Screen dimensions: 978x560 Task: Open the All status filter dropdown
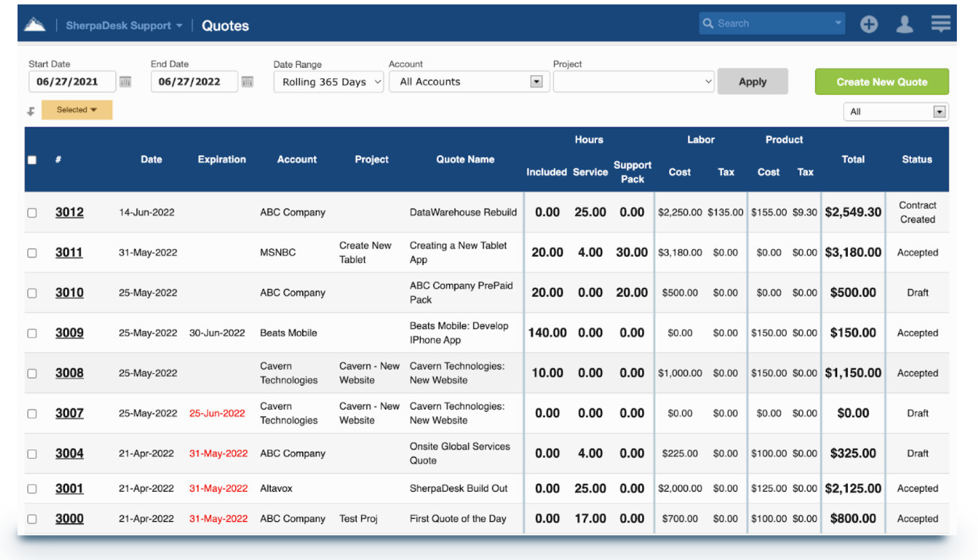940,112
